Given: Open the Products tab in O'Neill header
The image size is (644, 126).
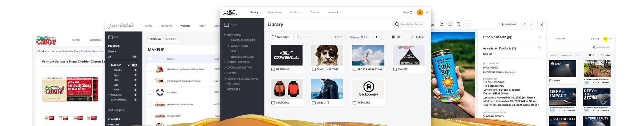Looking at the screenshot, I should [296, 12].
